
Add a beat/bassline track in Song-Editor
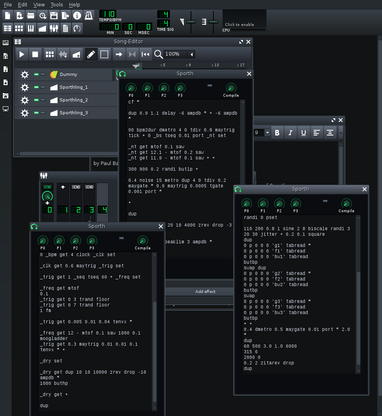click(x=50, y=54)
